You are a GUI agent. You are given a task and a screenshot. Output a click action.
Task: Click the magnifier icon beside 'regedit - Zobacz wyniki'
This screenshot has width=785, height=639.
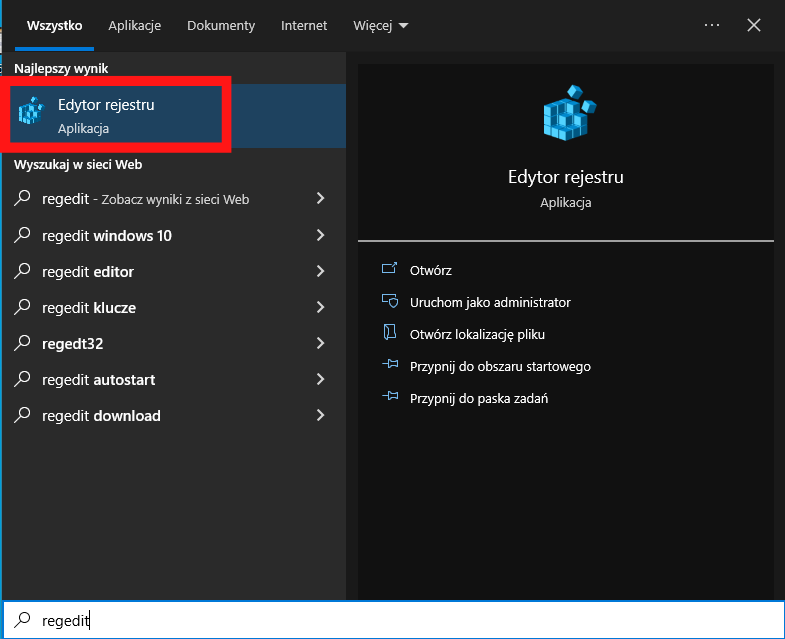point(22,198)
